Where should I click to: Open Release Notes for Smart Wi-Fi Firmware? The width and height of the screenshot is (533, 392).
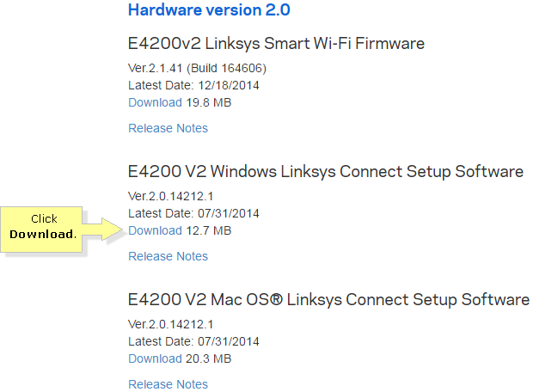pyautogui.click(x=168, y=128)
